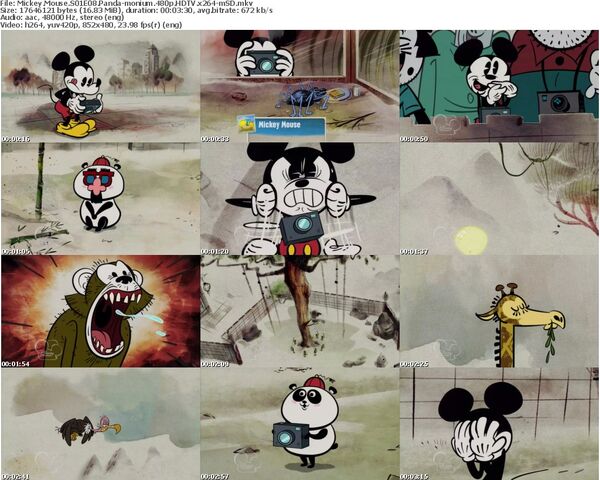
Task: Click the 'Size: 17646121 bytes' info line
Action: [x=137, y=10]
